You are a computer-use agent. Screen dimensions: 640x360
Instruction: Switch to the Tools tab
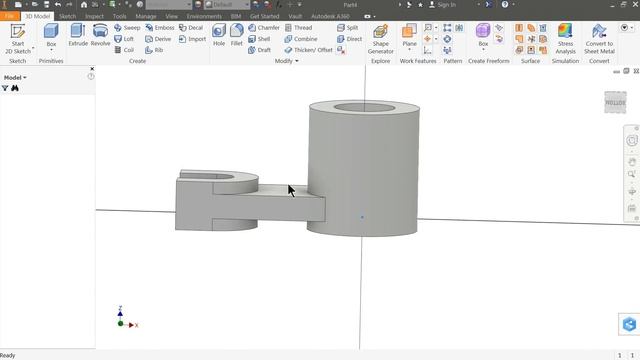(x=119, y=16)
